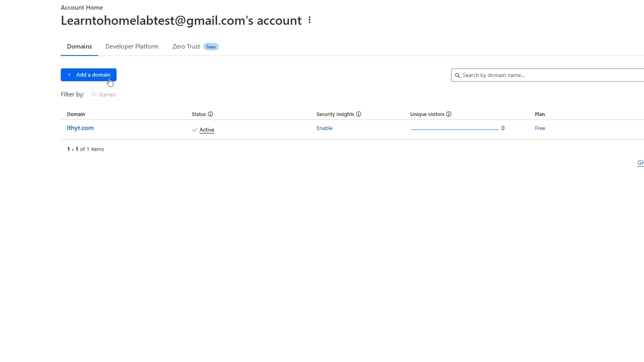The image size is (644, 362).
Task: Click the Add a domain button
Action: tap(89, 75)
